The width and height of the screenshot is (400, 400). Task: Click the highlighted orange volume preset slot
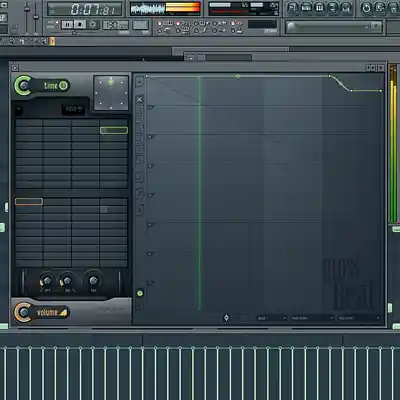pyautogui.click(x=29, y=201)
